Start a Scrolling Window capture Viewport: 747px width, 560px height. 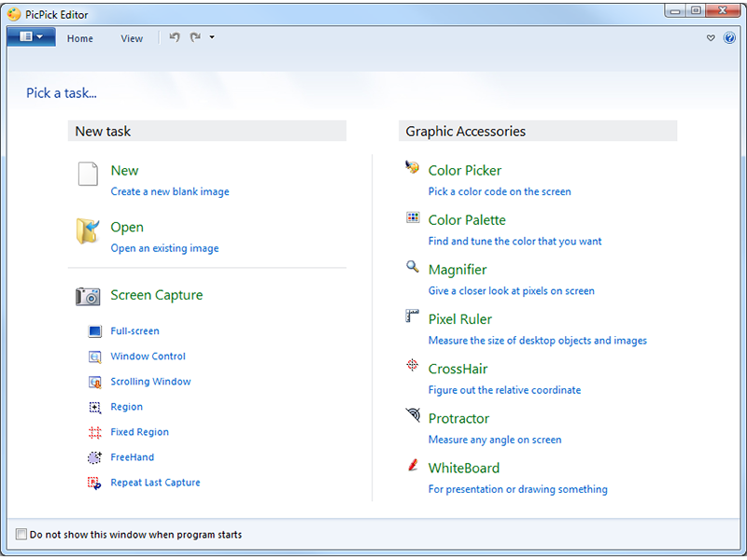coord(150,382)
